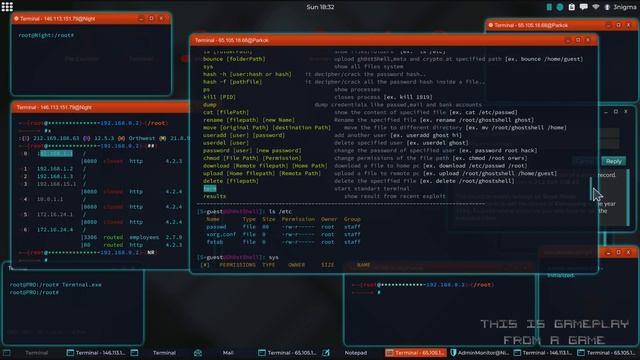The width and height of the screenshot is (640, 360).
Task: Close the front Parkok terminal window
Action: point(588,40)
